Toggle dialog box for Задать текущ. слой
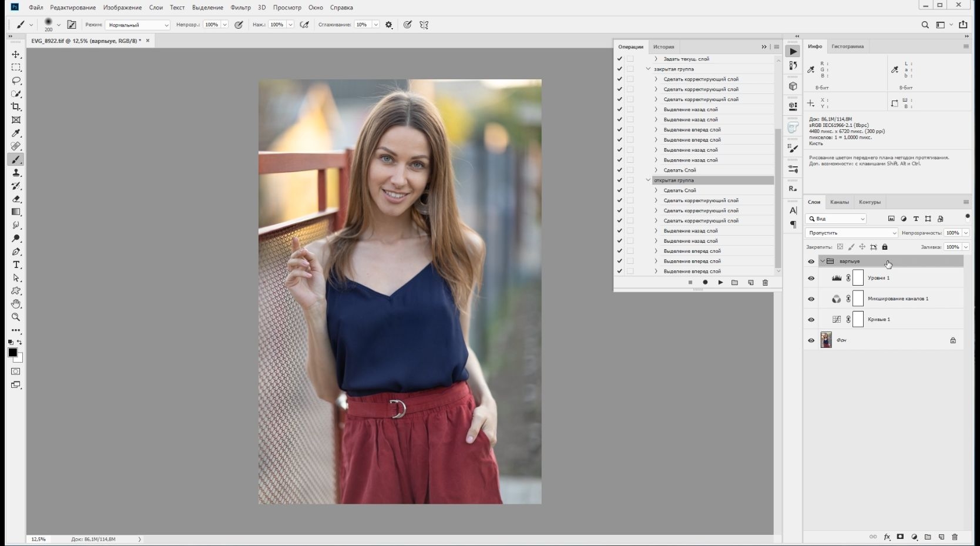 click(x=630, y=59)
